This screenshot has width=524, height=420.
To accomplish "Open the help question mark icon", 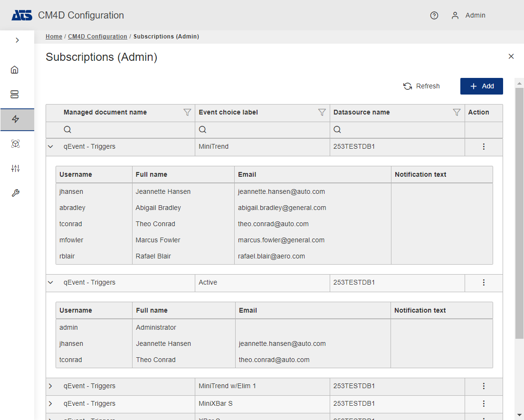I will [x=434, y=15].
